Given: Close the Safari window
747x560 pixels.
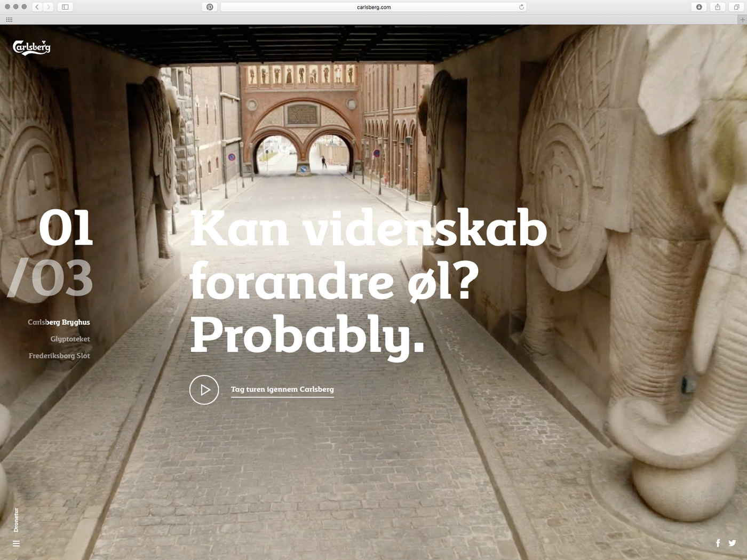Looking at the screenshot, I should (7, 7).
